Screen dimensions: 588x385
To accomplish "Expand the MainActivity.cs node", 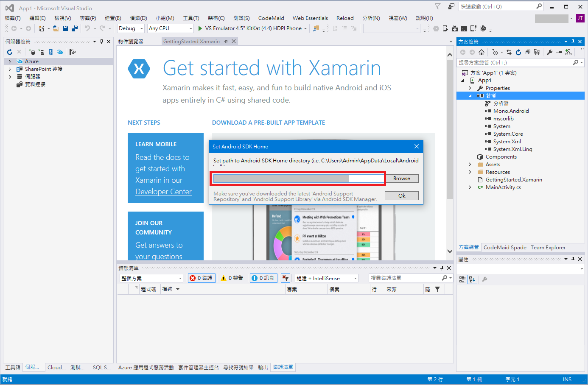I will coord(470,187).
